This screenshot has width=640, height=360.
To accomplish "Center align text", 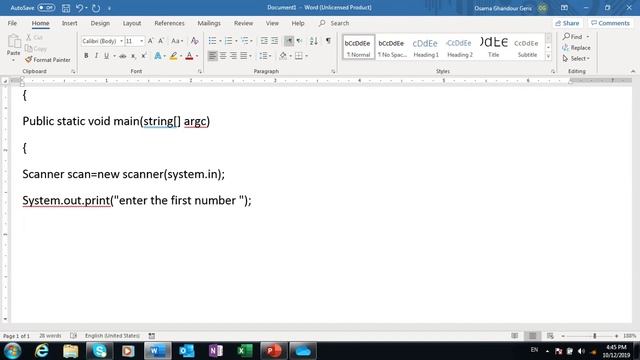I will (223, 56).
